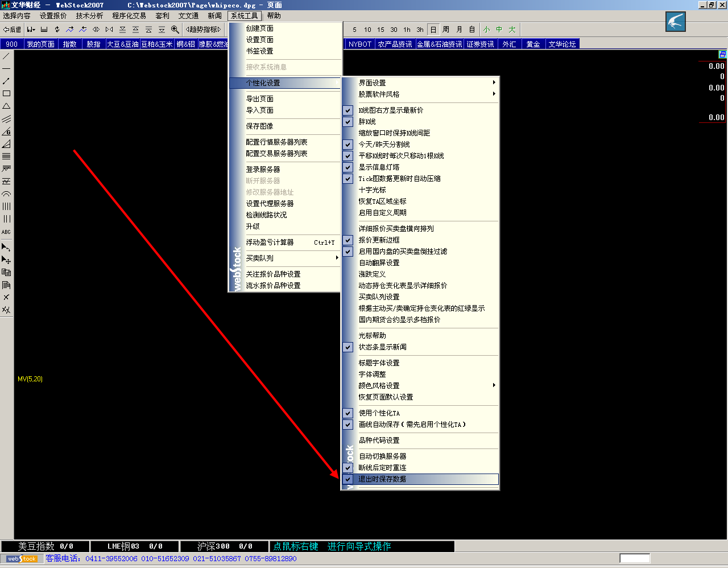This screenshot has height=568, width=728.
Task: Toggle 断线后定时重连 option
Action: click(x=420, y=468)
